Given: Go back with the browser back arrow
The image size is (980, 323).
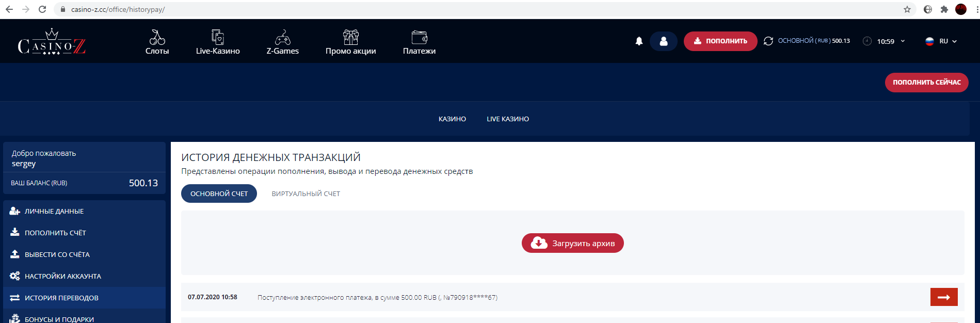Looking at the screenshot, I should pos(9,9).
